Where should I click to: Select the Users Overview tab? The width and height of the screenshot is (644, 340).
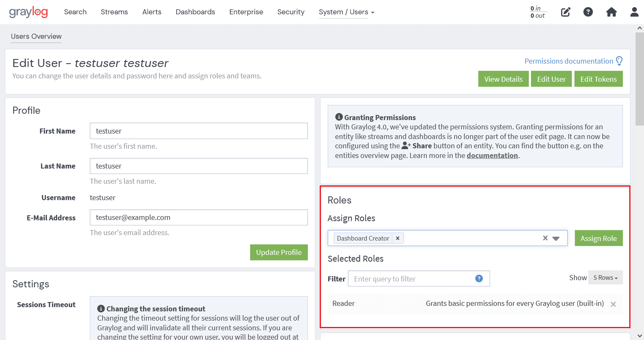tap(36, 36)
